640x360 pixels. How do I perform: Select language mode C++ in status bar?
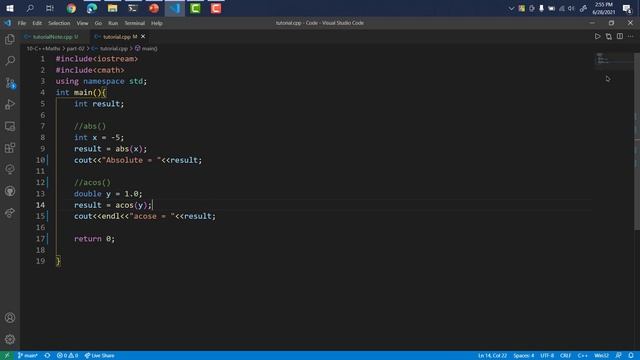(x=582, y=356)
